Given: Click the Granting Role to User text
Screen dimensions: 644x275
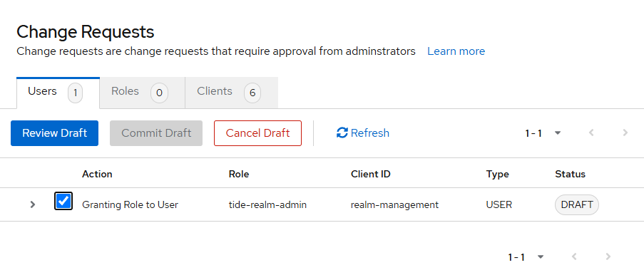Looking at the screenshot, I should tap(131, 204).
